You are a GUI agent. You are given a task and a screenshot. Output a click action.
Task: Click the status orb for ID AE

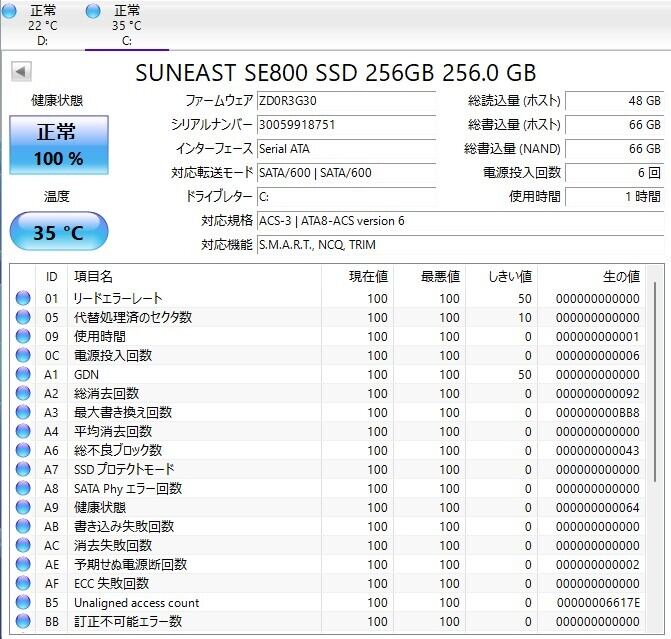(23, 564)
